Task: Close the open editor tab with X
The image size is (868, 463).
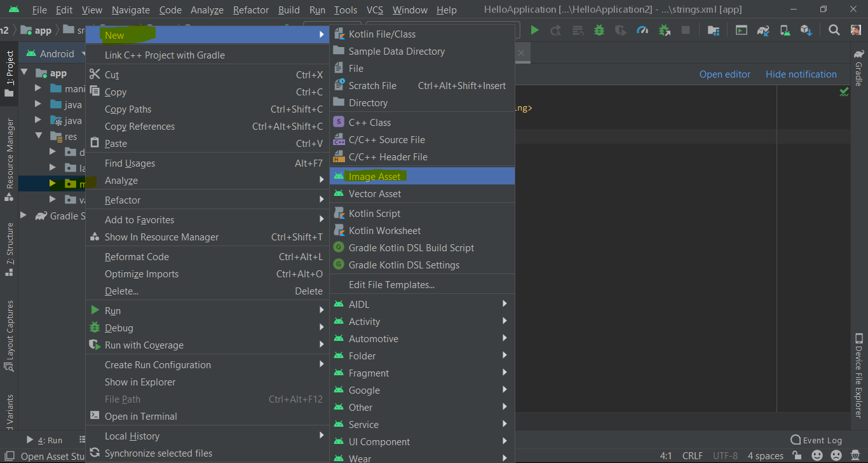Action: pyautogui.click(x=521, y=53)
